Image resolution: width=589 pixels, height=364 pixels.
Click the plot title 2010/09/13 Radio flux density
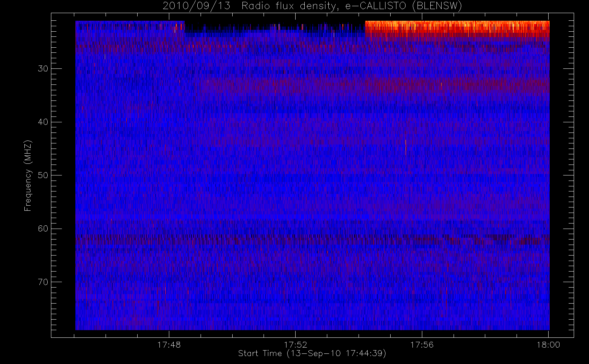click(312, 6)
